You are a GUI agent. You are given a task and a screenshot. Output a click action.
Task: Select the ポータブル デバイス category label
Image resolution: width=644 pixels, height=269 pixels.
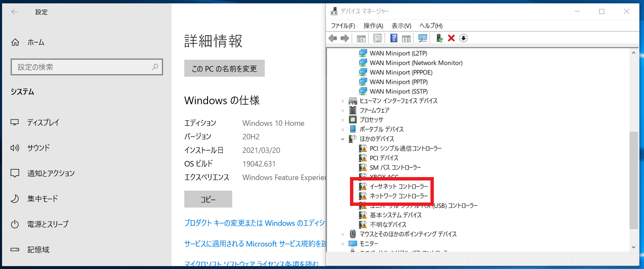(x=382, y=129)
